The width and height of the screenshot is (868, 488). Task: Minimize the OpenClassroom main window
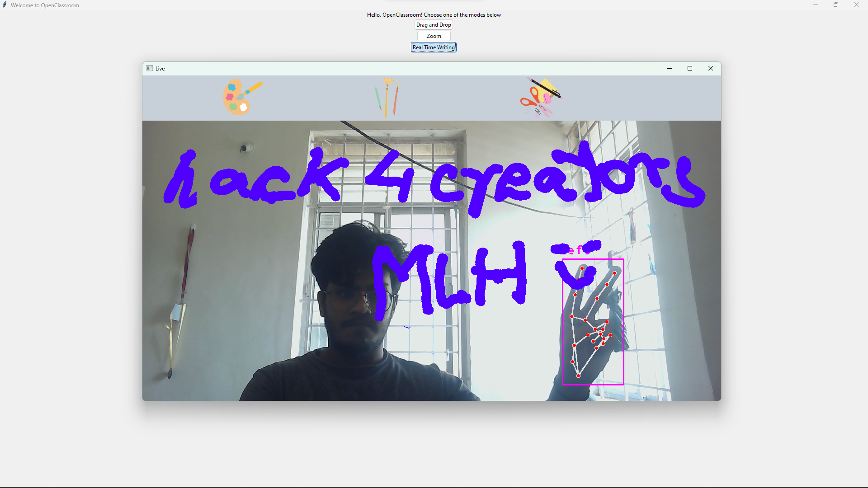point(815,5)
